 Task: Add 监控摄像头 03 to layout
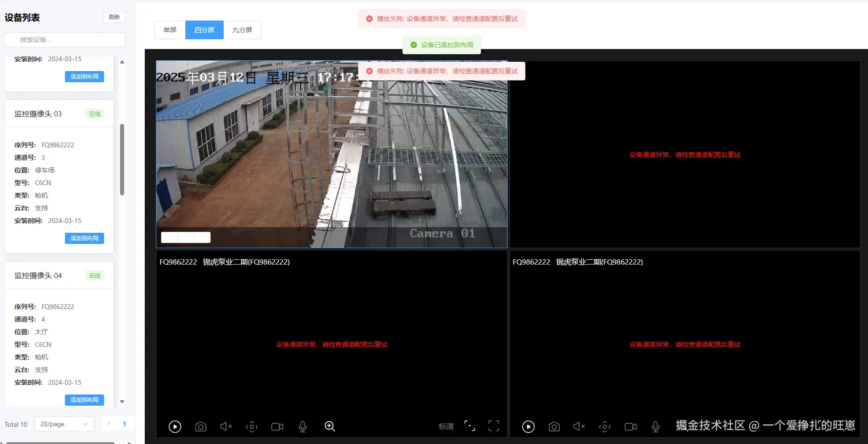[x=85, y=238]
